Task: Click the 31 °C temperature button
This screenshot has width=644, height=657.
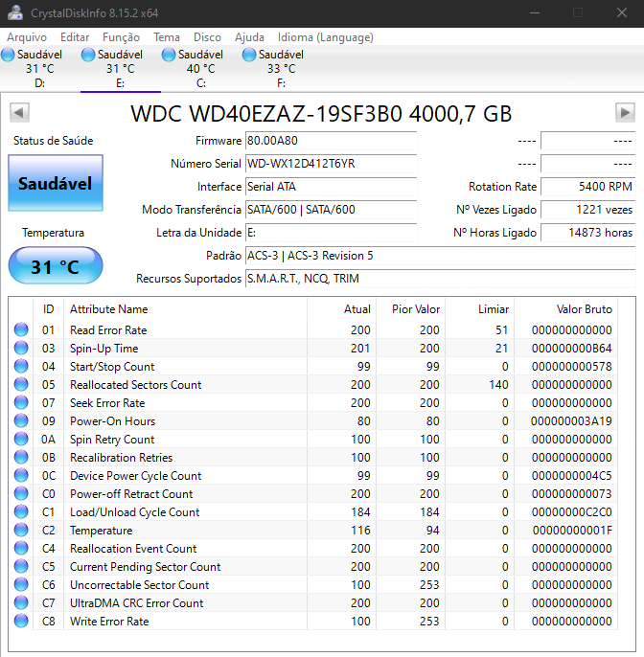Action: pos(56,266)
